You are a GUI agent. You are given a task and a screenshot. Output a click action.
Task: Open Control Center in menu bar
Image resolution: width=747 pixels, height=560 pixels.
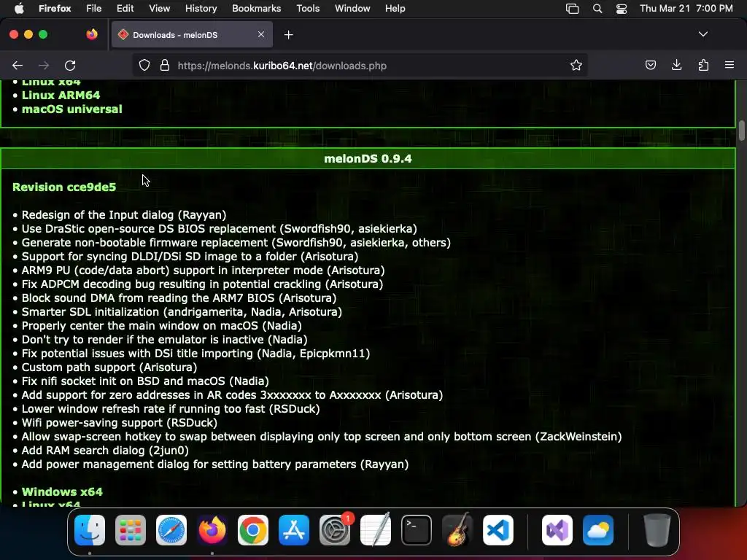[x=622, y=9]
